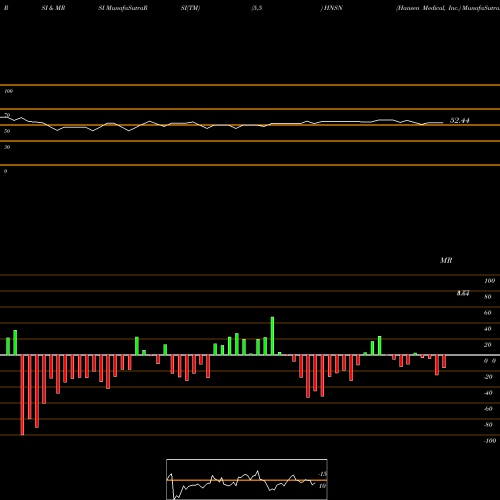The width and height of the screenshot is (500, 500).
Task: Click the MR axis label -40
Action: pyautogui.click(x=488, y=393)
